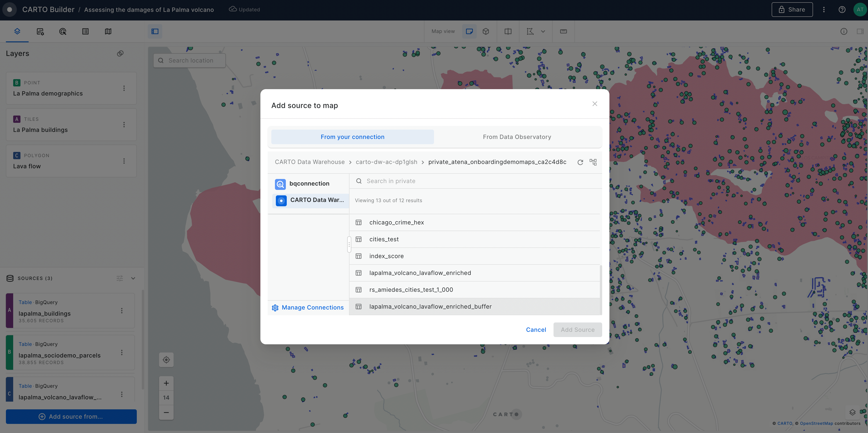The width and height of the screenshot is (868, 433).
Task: Select the 2D map view icon
Action: tap(469, 31)
